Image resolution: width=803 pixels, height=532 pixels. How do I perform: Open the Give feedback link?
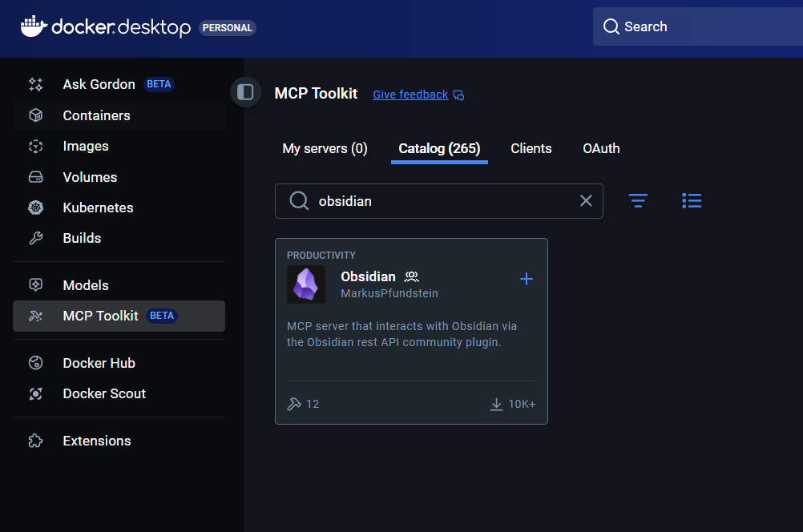[x=410, y=95]
